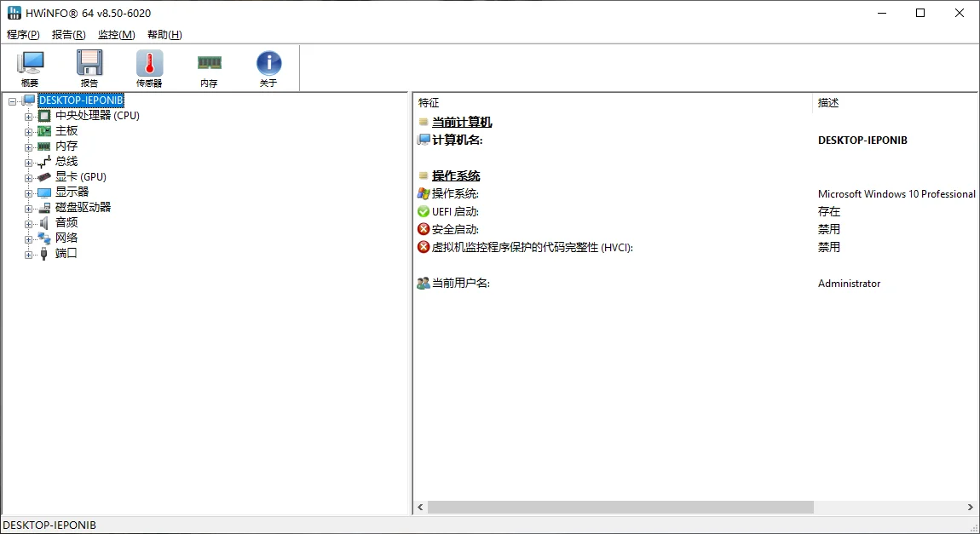
Task: Open the 程序(P) menu
Action: pyautogui.click(x=23, y=34)
